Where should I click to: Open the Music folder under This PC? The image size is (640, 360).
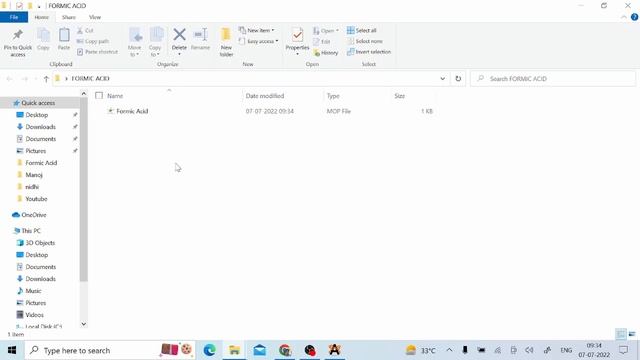point(33,291)
